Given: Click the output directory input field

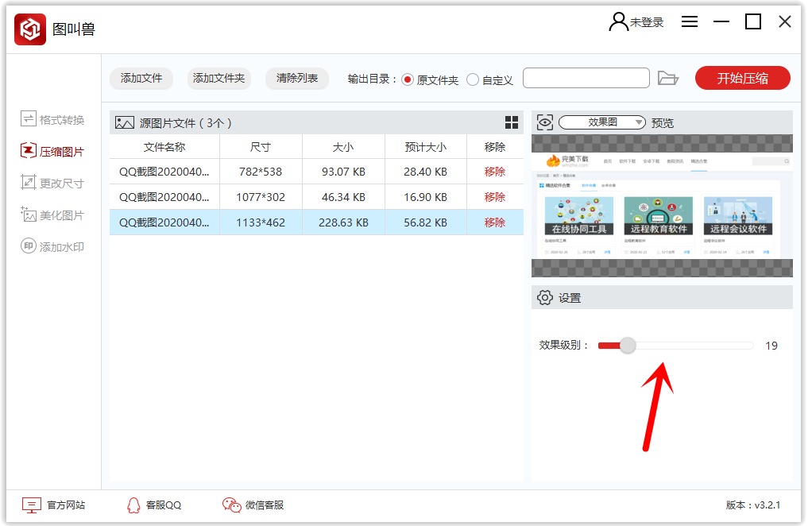Looking at the screenshot, I should [x=586, y=78].
